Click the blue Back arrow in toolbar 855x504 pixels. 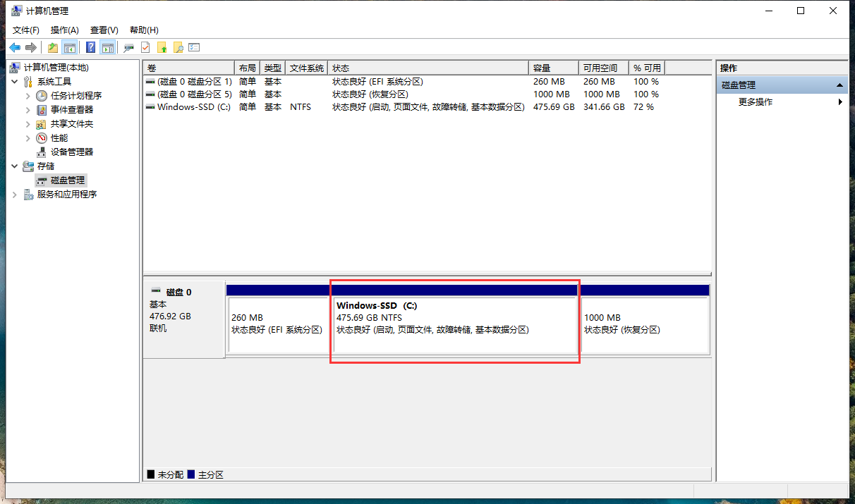(x=15, y=47)
